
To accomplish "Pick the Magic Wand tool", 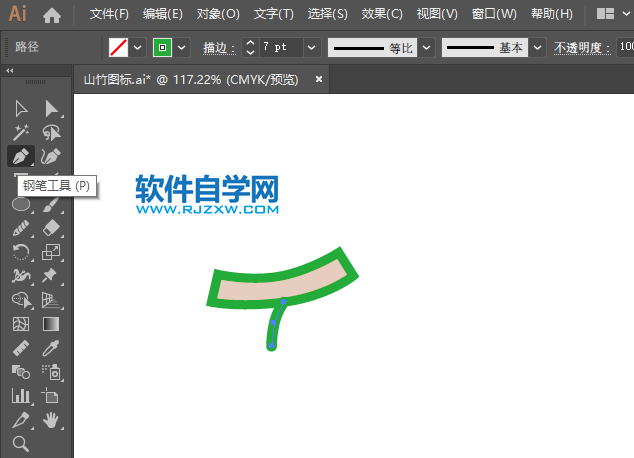I will (20, 132).
